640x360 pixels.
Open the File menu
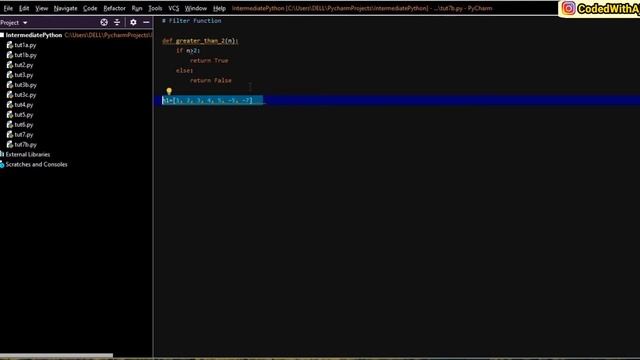click(x=8, y=8)
